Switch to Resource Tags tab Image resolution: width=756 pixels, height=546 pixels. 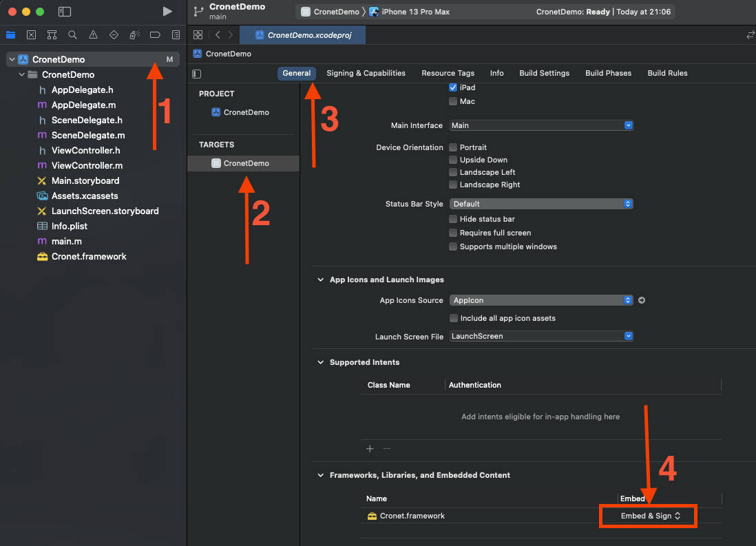pyautogui.click(x=448, y=73)
